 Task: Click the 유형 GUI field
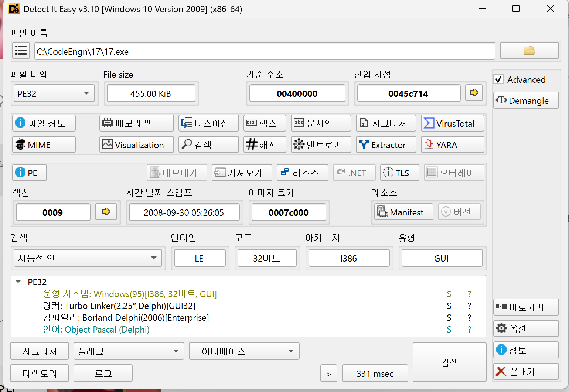tap(442, 258)
